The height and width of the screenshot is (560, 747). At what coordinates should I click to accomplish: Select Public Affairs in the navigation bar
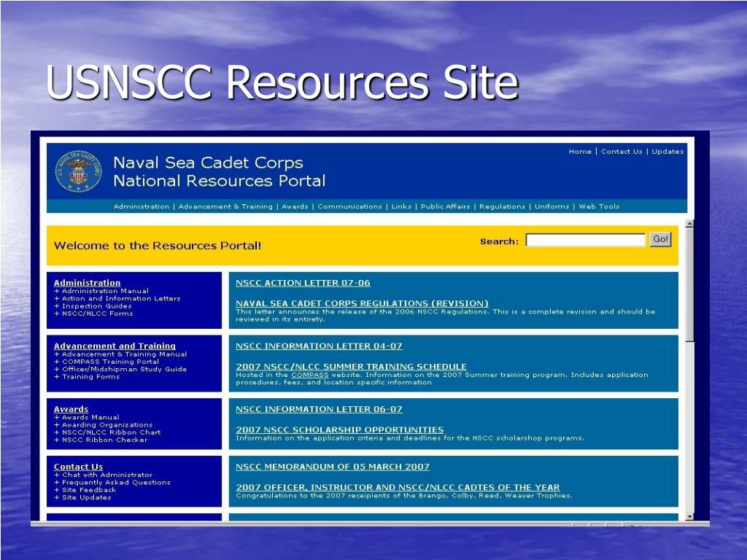pos(445,206)
